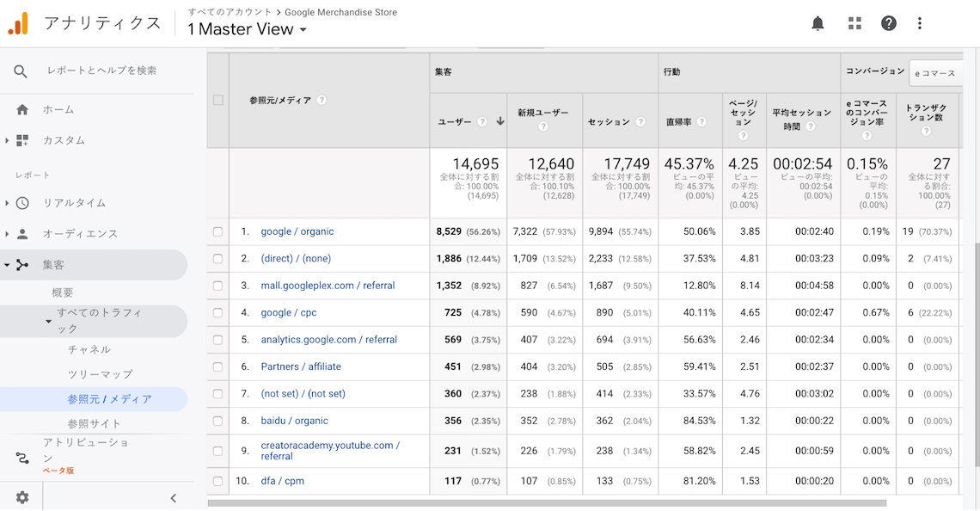Click help icon under ページ/セッション header

point(743,135)
